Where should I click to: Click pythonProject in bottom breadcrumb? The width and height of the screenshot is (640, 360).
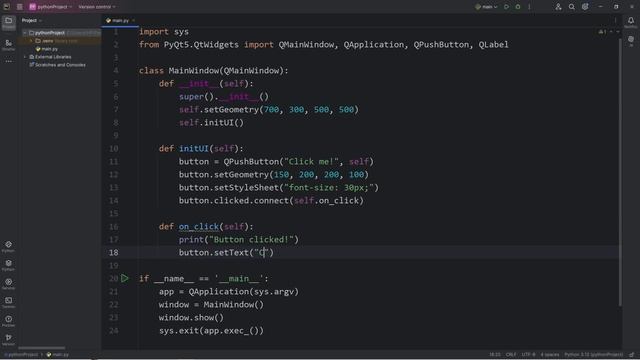click(x=22, y=355)
